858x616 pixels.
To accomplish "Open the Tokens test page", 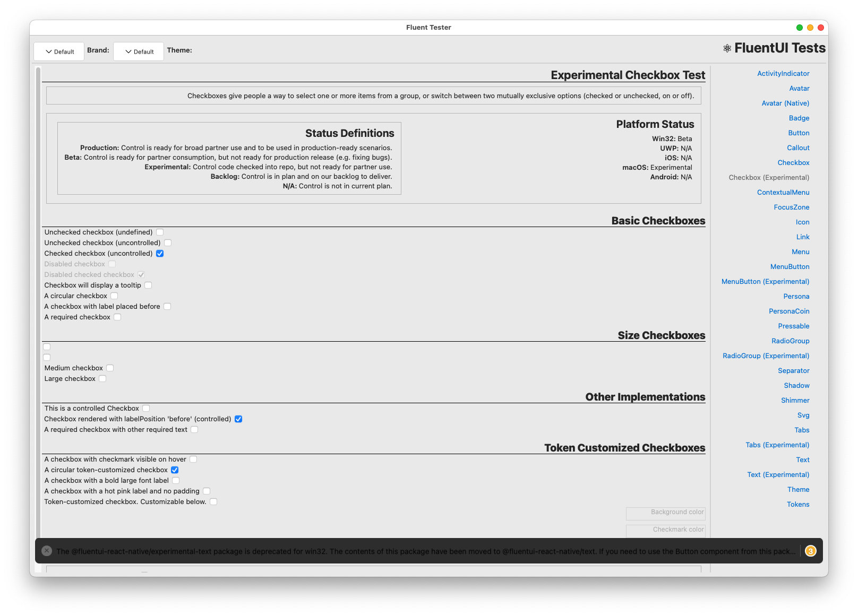I will click(x=798, y=504).
